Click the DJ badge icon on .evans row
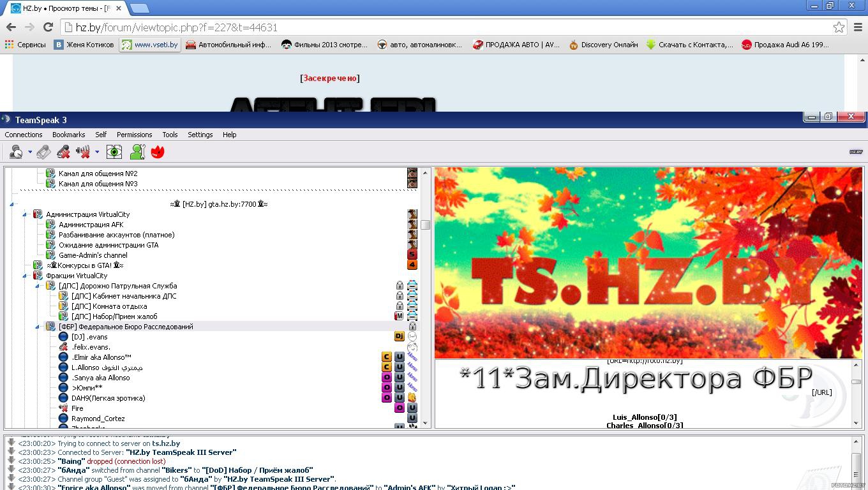 click(399, 336)
